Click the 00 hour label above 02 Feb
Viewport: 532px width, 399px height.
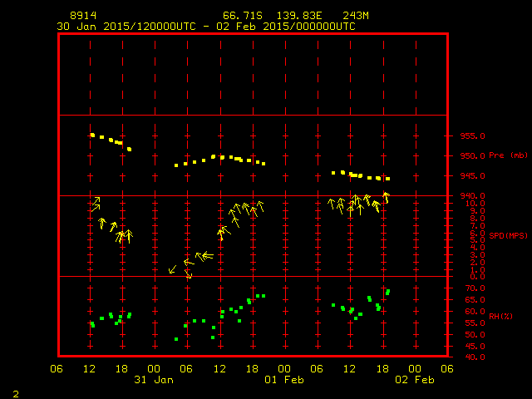pos(415,369)
